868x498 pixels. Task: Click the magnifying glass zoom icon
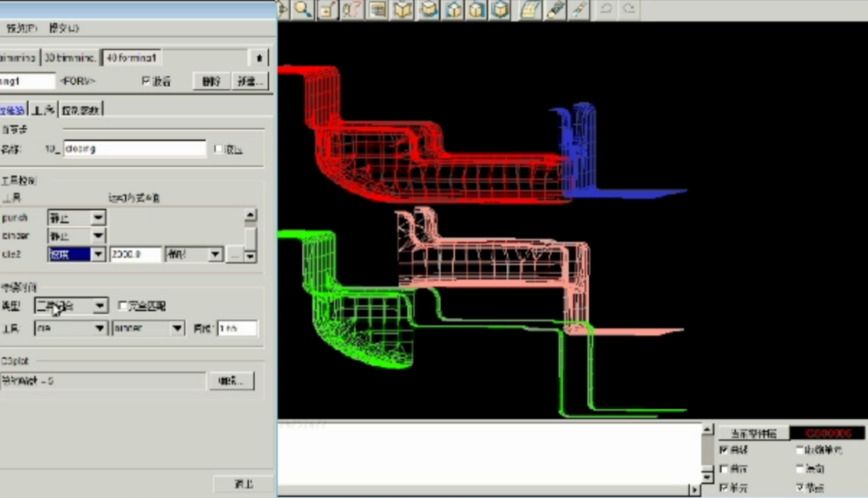(304, 9)
